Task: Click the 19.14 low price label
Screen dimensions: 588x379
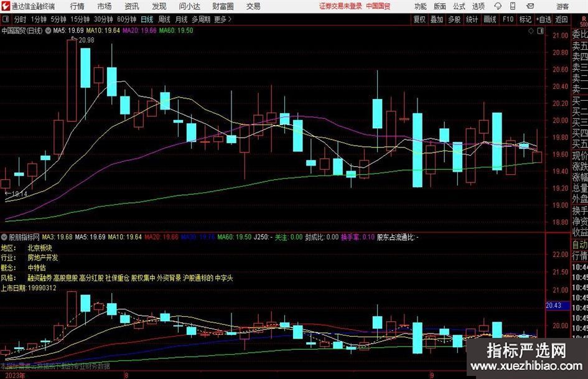Action: 19,194
